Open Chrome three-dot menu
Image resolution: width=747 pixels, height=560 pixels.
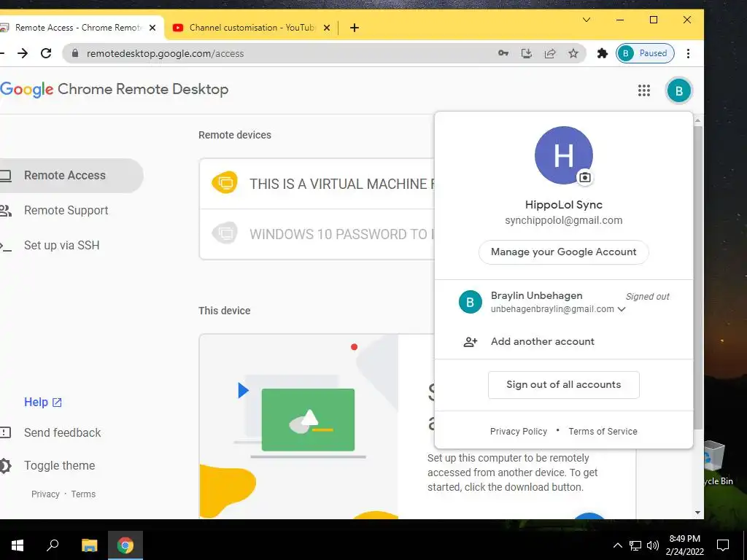tap(688, 53)
